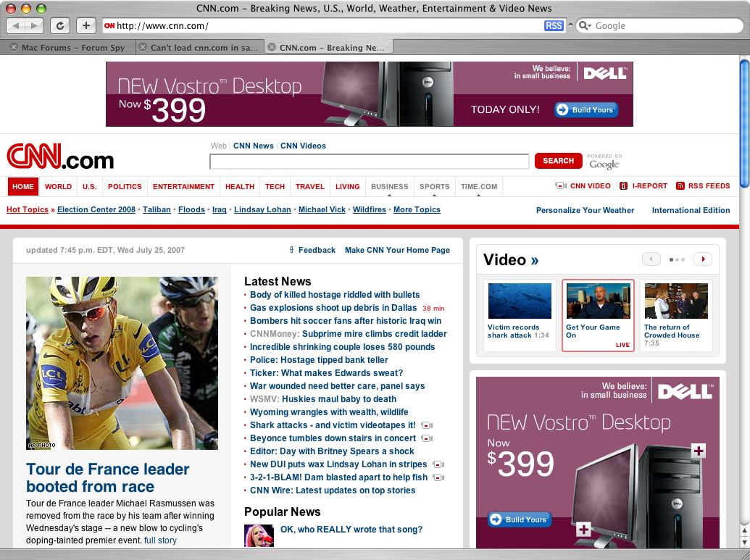This screenshot has width=750, height=560.
Task: Select CNN News search option
Action: coord(254,146)
